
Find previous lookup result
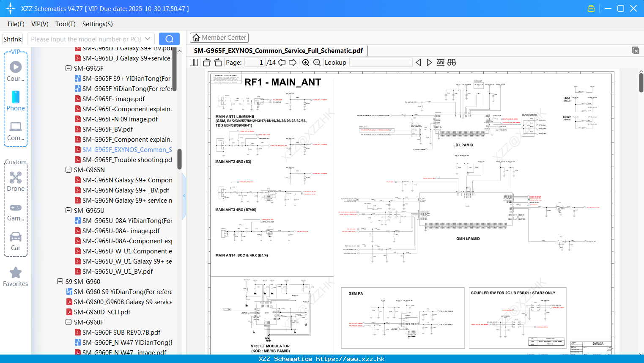(418, 62)
